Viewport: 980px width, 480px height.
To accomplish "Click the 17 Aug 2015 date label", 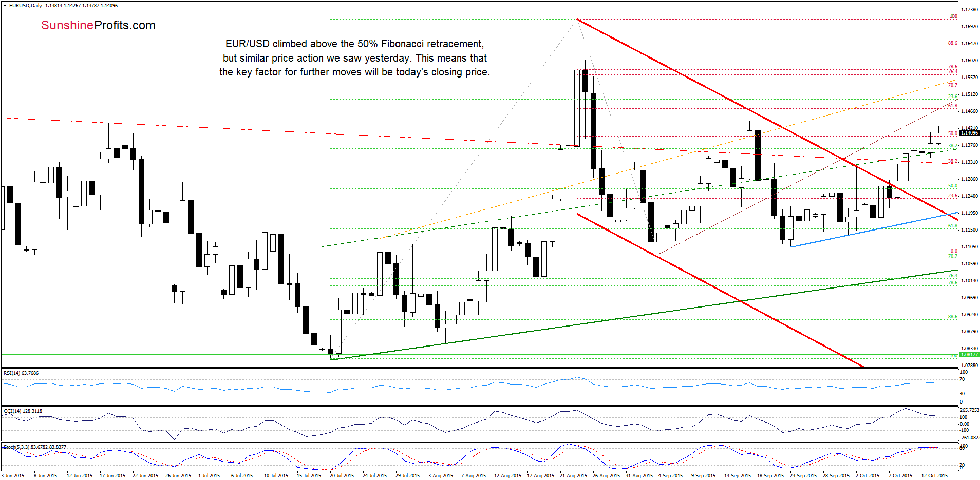I will (540, 476).
